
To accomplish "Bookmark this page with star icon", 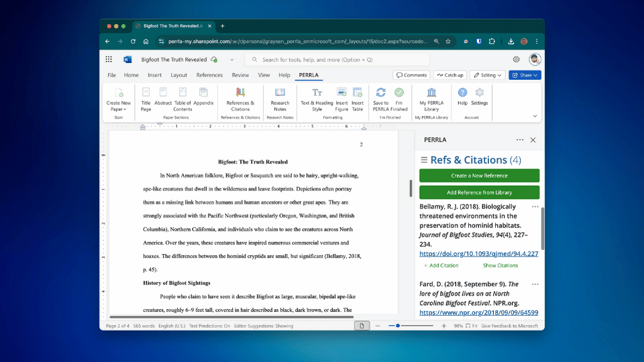I will coord(448,42).
